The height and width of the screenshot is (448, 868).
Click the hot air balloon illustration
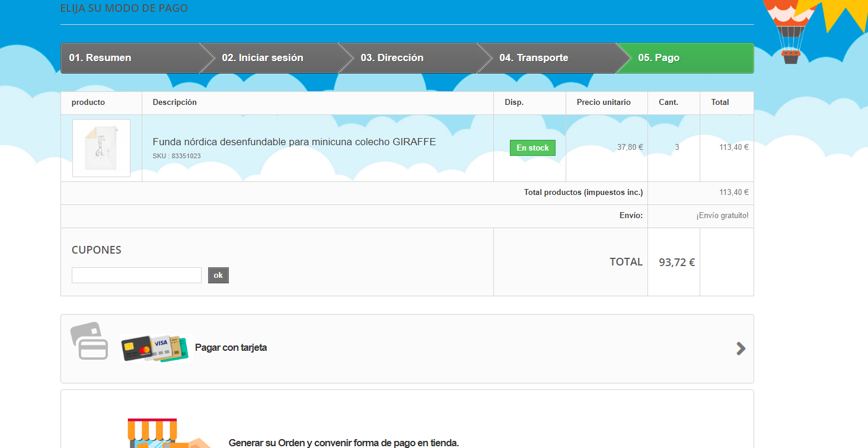(790, 31)
